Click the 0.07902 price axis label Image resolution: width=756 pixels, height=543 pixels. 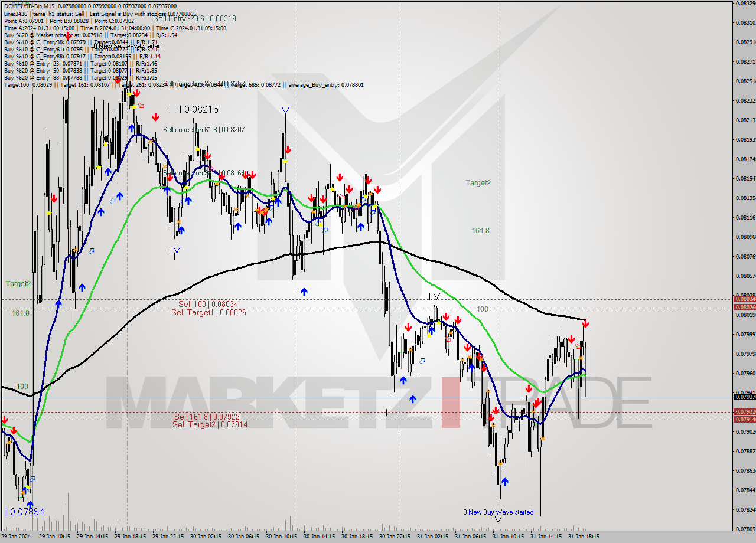[x=745, y=431]
